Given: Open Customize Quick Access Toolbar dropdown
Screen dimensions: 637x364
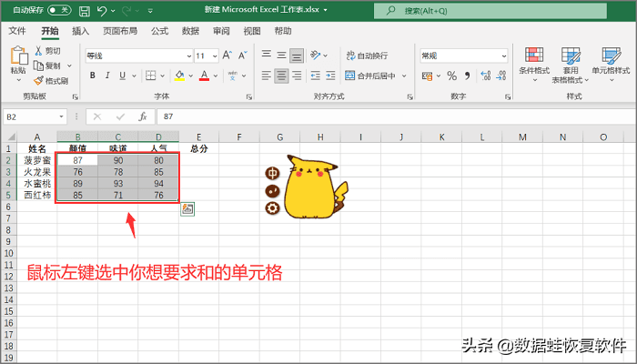Looking at the screenshot, I should (150, 11).
